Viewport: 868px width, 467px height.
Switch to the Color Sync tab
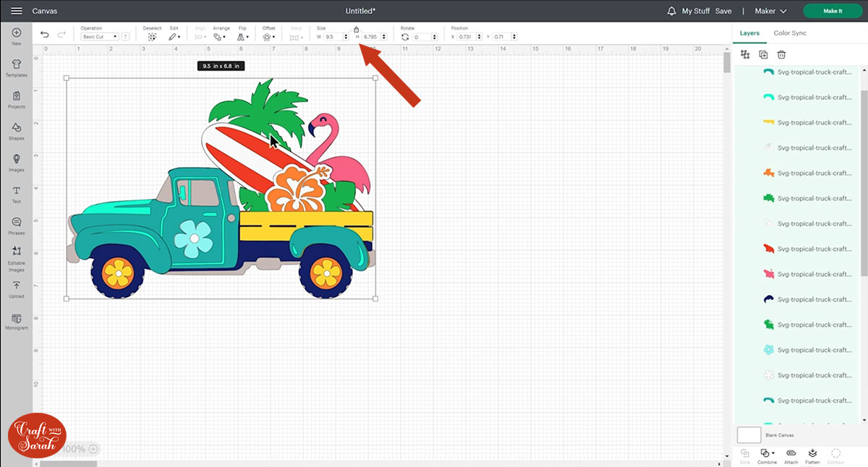coord(790,33)
